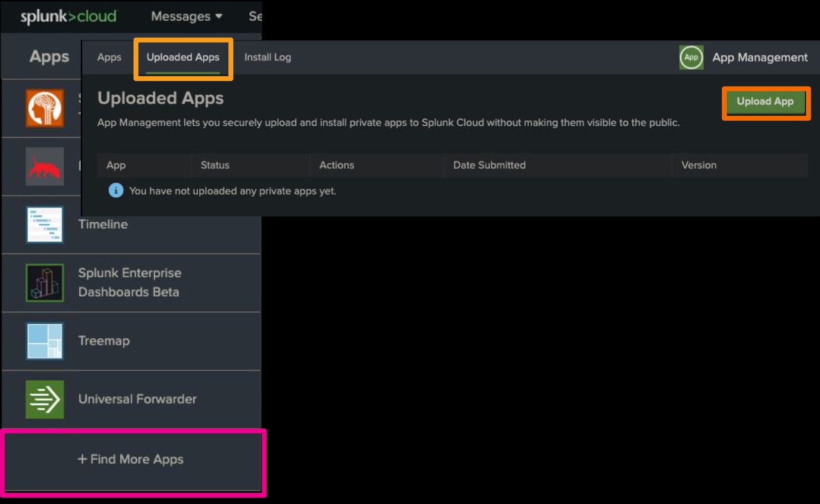
Task: Click the green Upload App button
Action: click(765, 101)
